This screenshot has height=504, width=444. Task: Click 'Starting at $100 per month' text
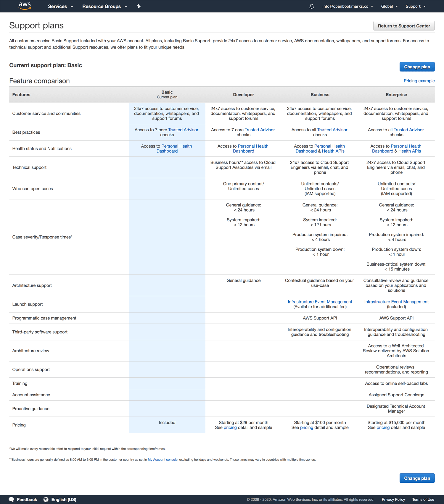point(320,422)
